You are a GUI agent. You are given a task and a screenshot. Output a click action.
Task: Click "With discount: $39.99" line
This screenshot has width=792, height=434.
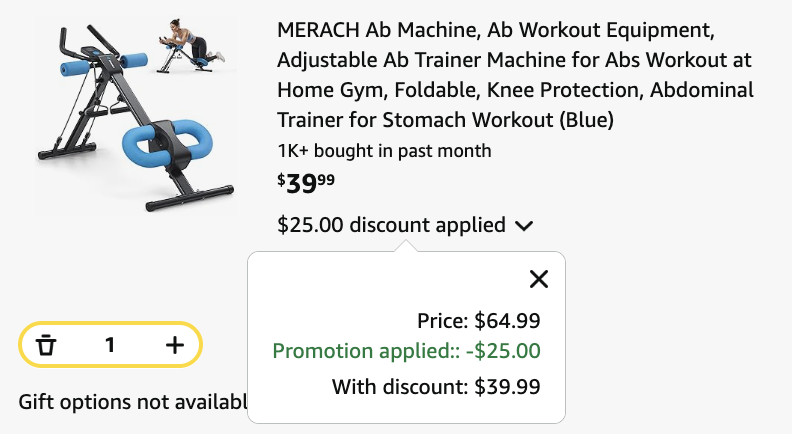point(436,387)
